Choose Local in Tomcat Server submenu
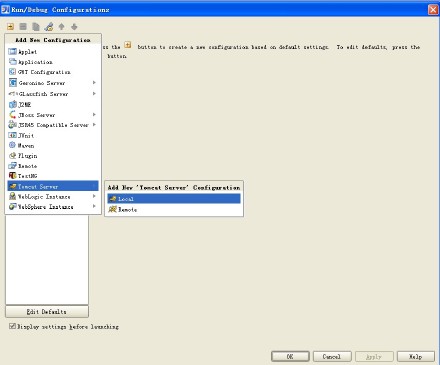 (174, 199)
